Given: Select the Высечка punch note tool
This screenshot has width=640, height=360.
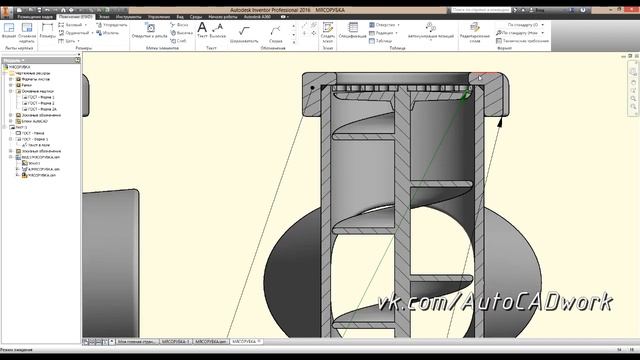Looking at the screenshot, I should pos(181,33).
